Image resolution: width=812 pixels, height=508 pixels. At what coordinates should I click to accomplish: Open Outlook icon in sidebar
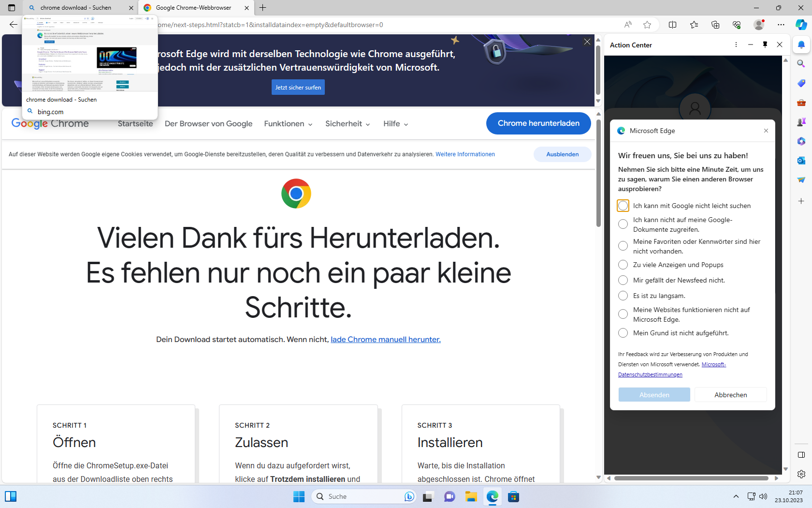click(x=801, y=161)
